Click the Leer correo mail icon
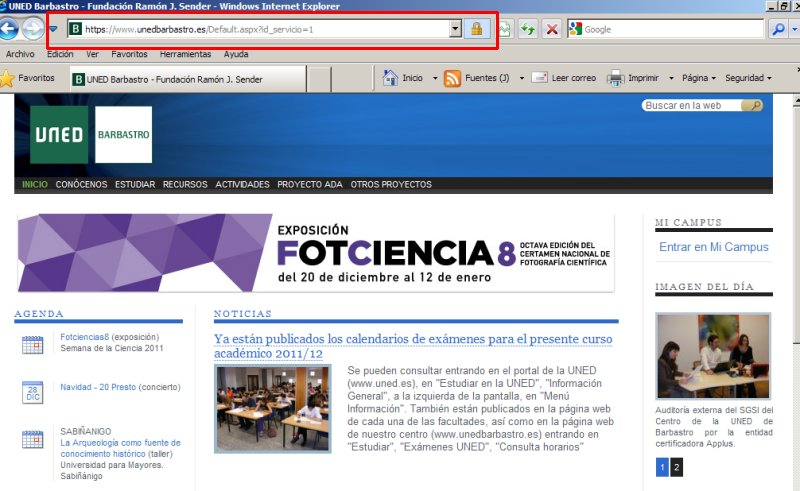Image resolution: width=800 pixels, height=491 pixels. point(539,77)
